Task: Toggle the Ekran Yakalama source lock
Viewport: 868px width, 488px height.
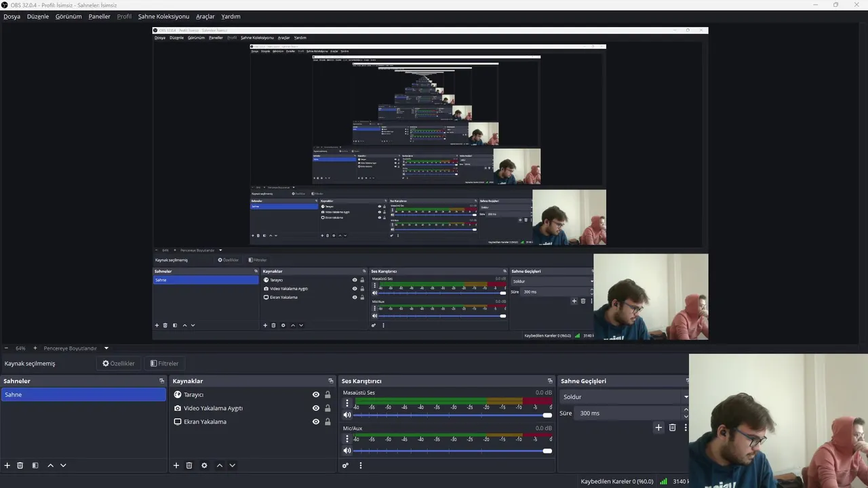Action: [328, 422]
